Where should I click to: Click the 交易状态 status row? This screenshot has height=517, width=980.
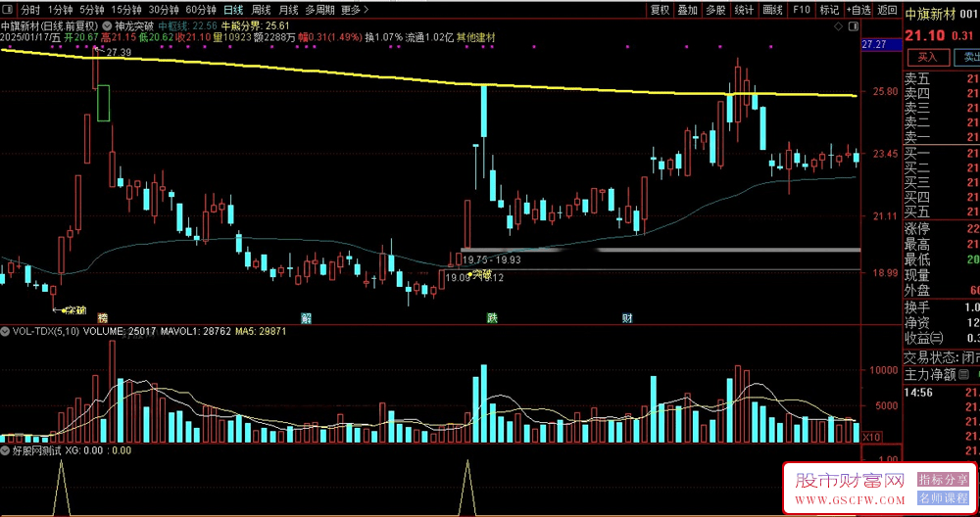(942, 357)
